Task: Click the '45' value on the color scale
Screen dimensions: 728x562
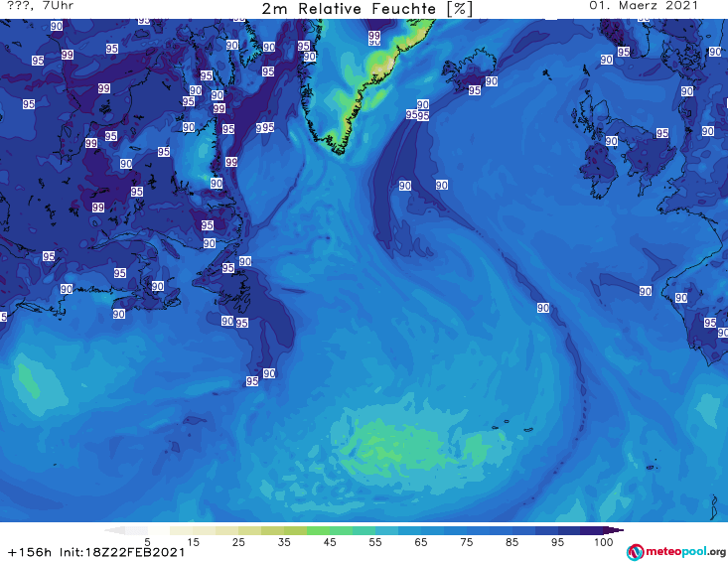Action: [x=330, y=542]
